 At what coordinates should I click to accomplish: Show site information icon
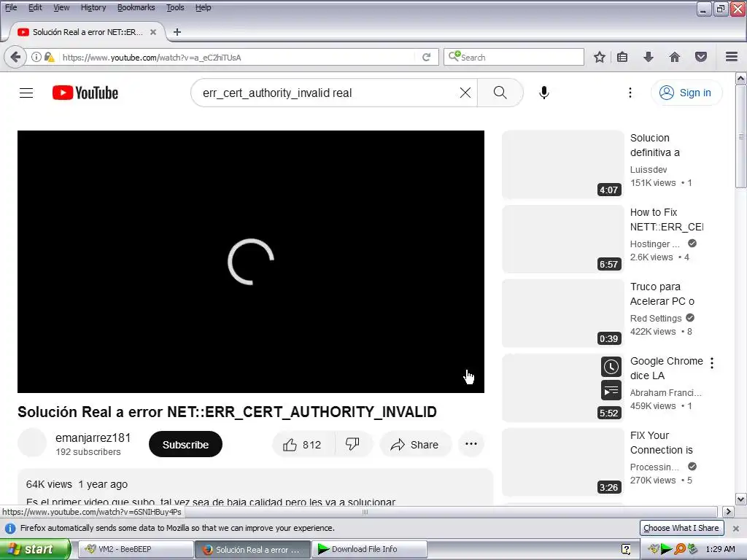point(36,57)
